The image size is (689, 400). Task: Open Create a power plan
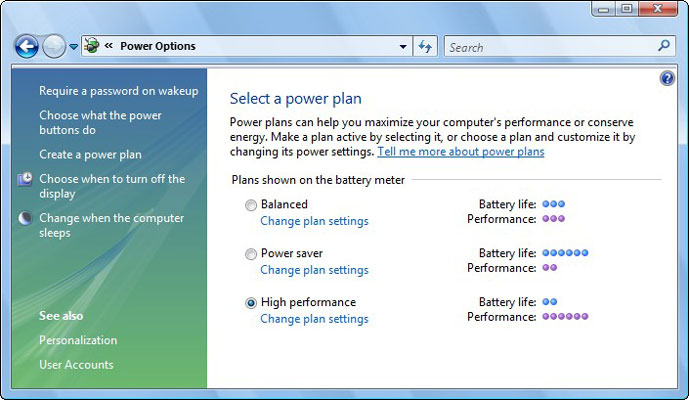coord(90,155)
